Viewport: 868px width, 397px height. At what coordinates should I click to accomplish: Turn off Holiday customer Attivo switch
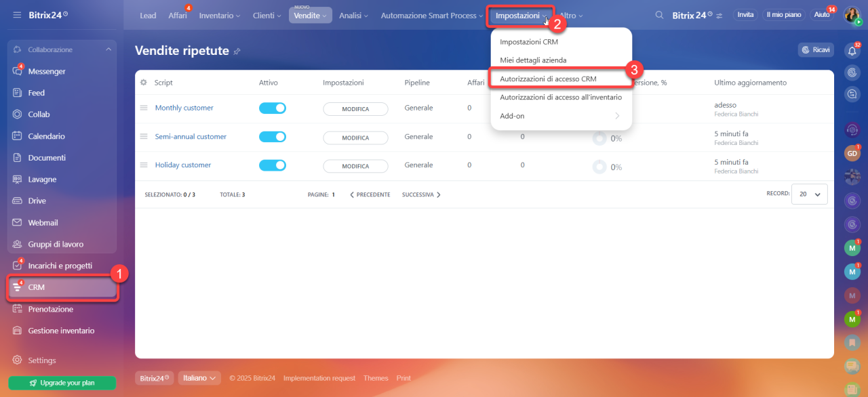(x=273, y=165)
